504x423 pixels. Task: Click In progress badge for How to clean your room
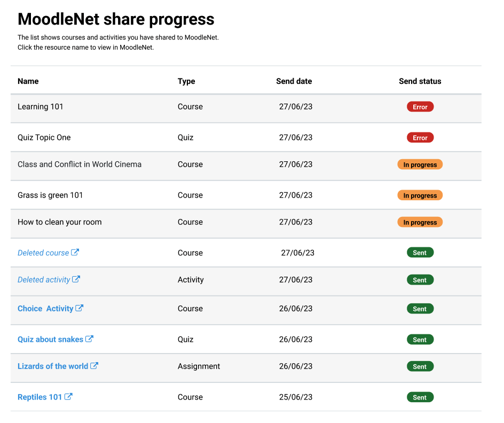(x=420, y=222)
